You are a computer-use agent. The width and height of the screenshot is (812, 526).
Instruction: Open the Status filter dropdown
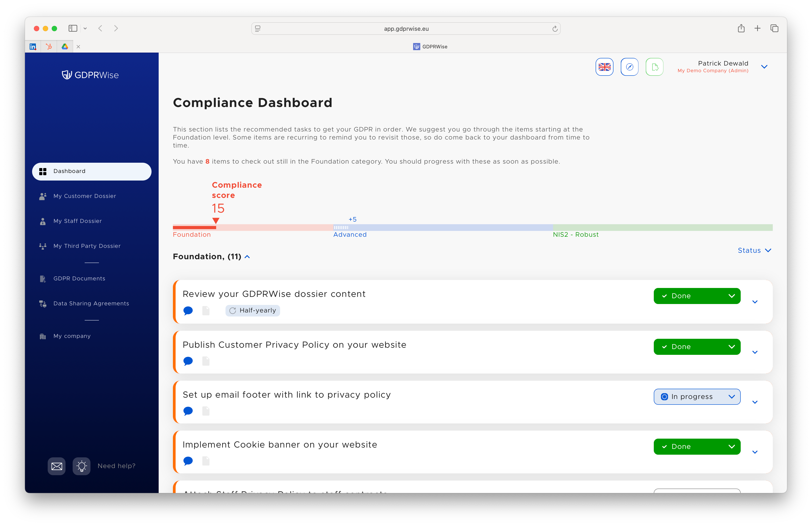coord(754,250)
